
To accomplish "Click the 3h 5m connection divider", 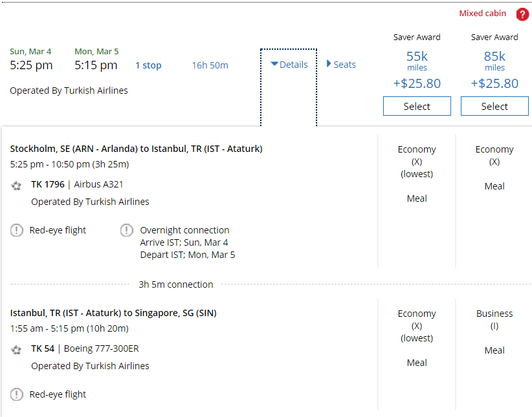I will (175, 284).
